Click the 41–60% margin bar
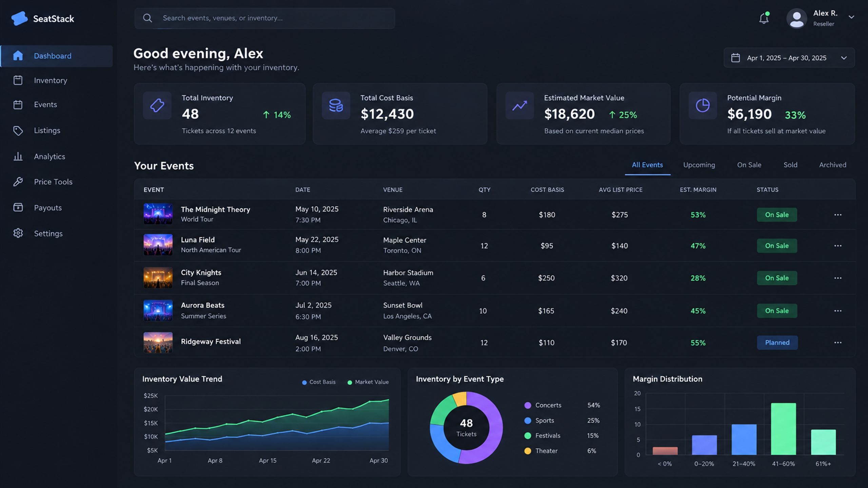This screenshot has height=488, width=868. (x=783, y=429)
